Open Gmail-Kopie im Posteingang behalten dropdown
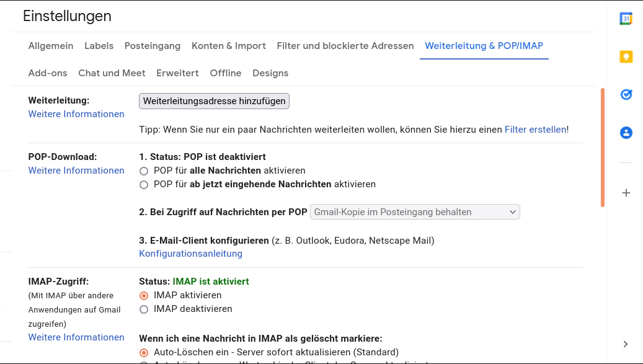The height and width of the screenshot is (364, 643). click(x=415, y=212)
